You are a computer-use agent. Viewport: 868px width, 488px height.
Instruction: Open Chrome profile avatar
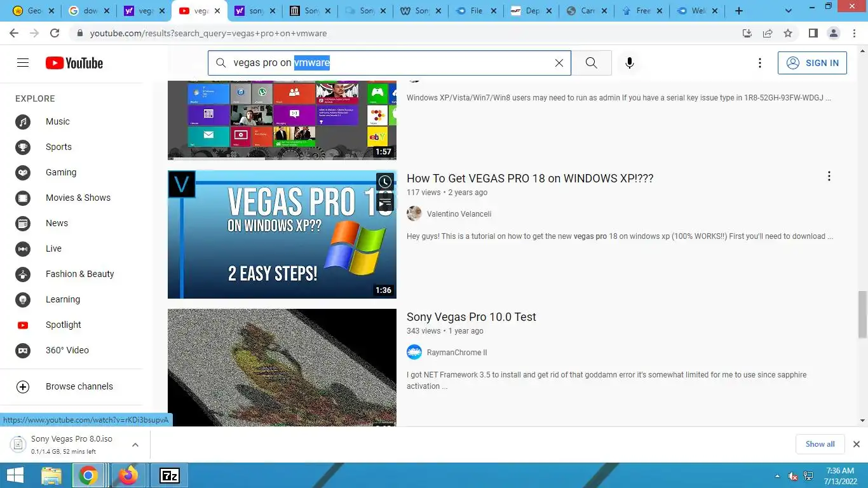[x=833, y=33]
